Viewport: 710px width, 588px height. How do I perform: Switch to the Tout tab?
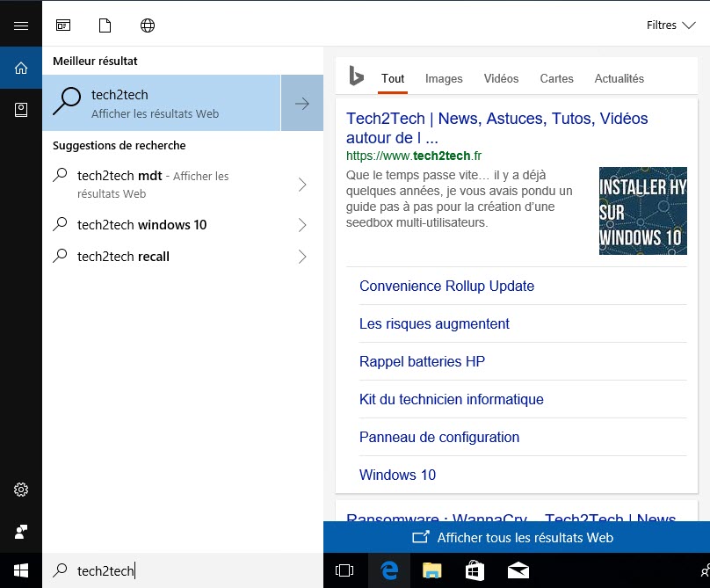point(393,79)
